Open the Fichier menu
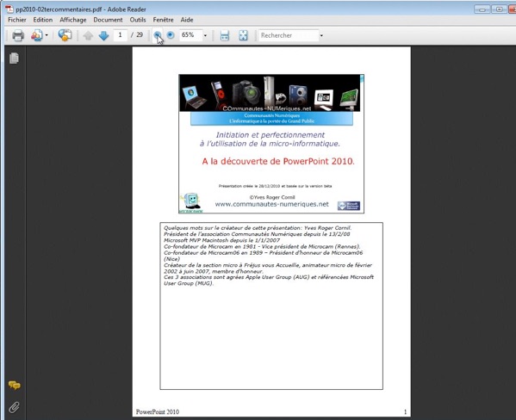516x420 pixels. tap(16, 20)
